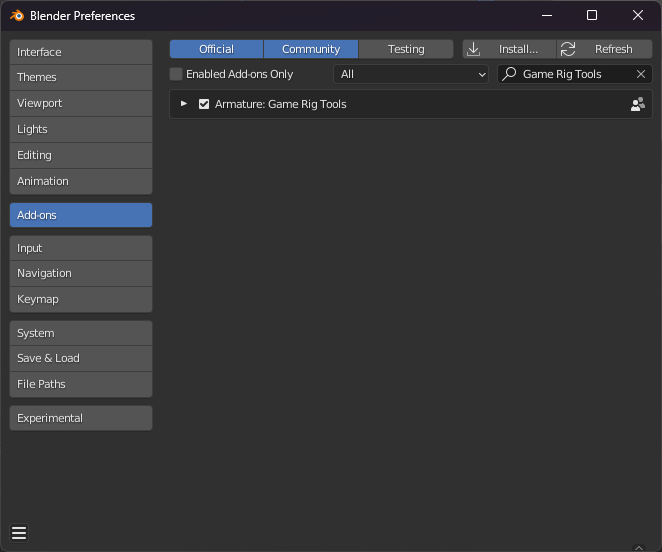Go to Animation preferences
The width and height of the screenshot is (662, 552).
point(81,181)
